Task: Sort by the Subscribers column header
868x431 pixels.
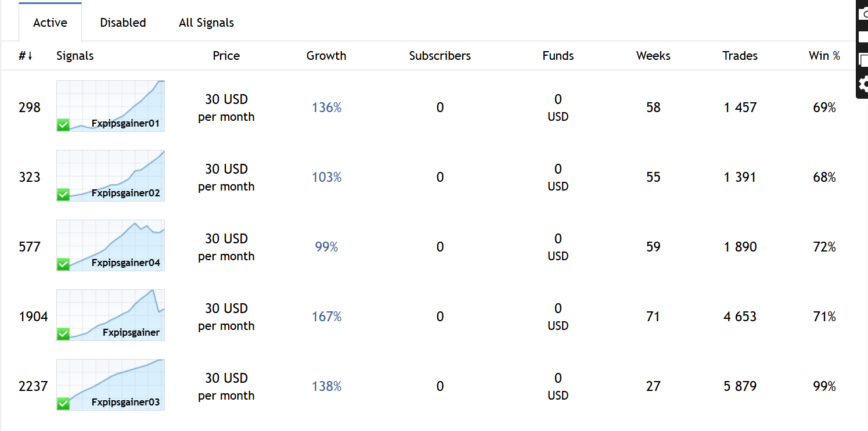Action: [440, 56]
